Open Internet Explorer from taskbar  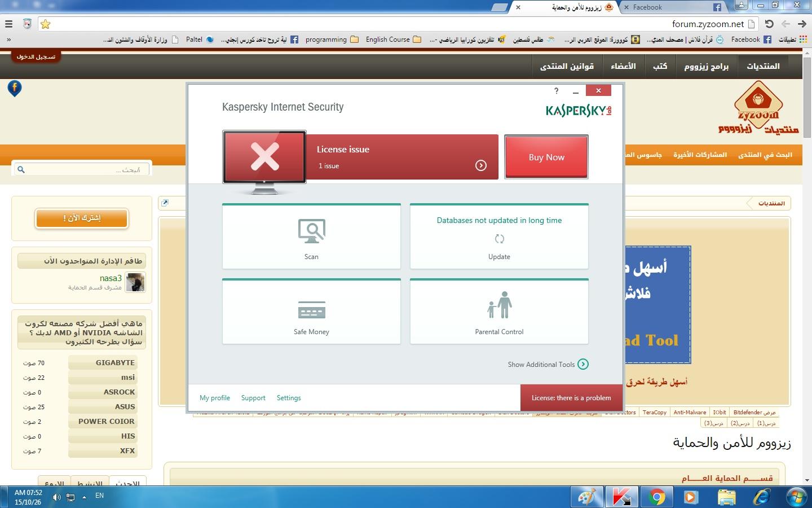[762, 497]
